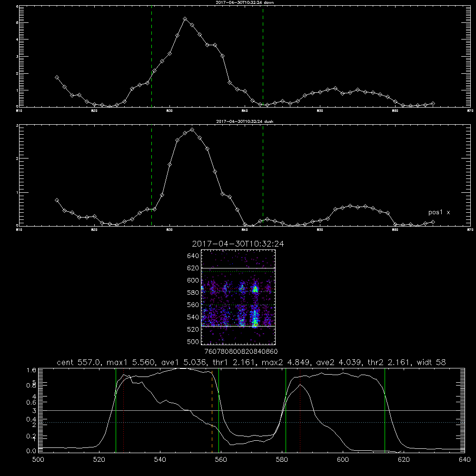476x476 pixels.
Task: Click y-axis label 0.0 on bottom plot
Action: (31, 451)
